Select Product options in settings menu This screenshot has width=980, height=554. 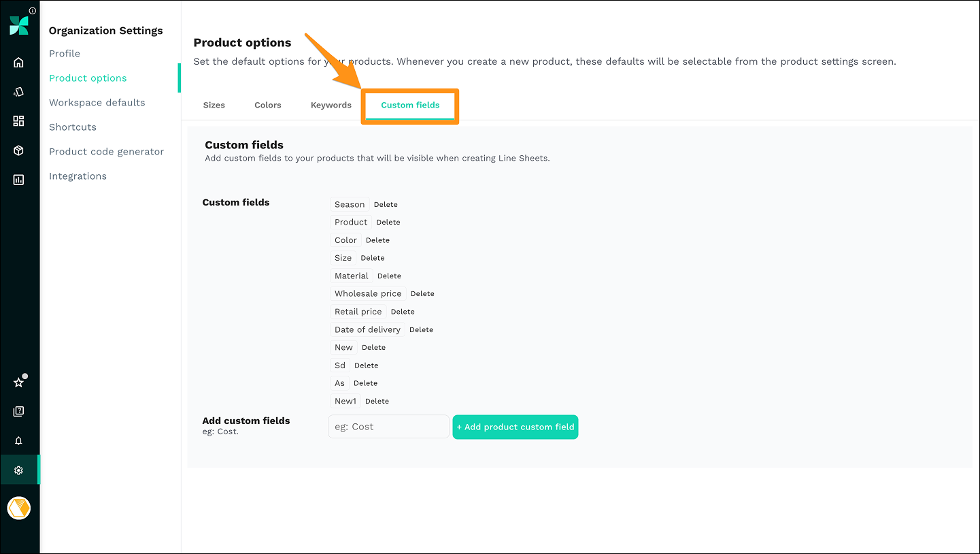88,78
